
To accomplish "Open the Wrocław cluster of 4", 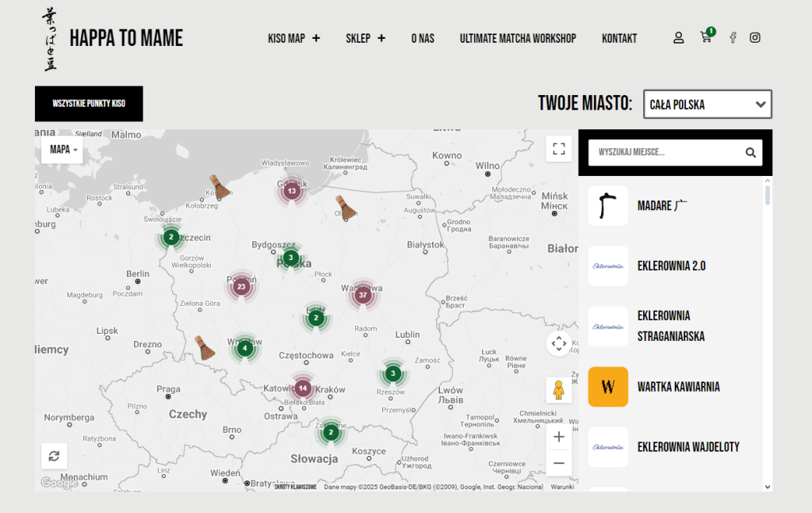I will coord(245,348).
